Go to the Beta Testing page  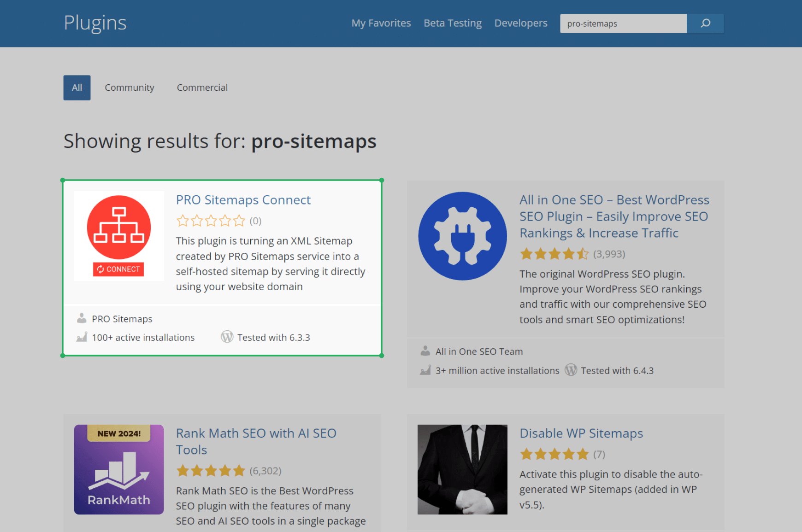pos(453,23)
